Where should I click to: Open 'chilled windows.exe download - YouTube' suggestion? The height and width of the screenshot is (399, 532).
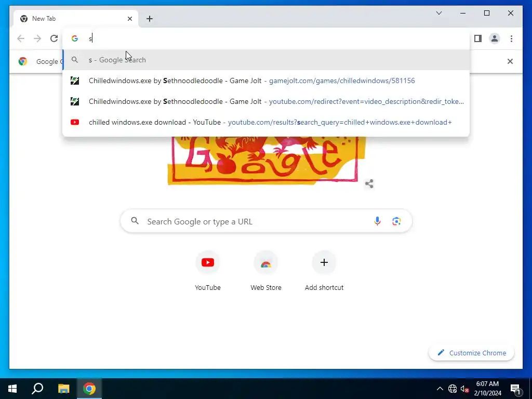coord(267,122)
